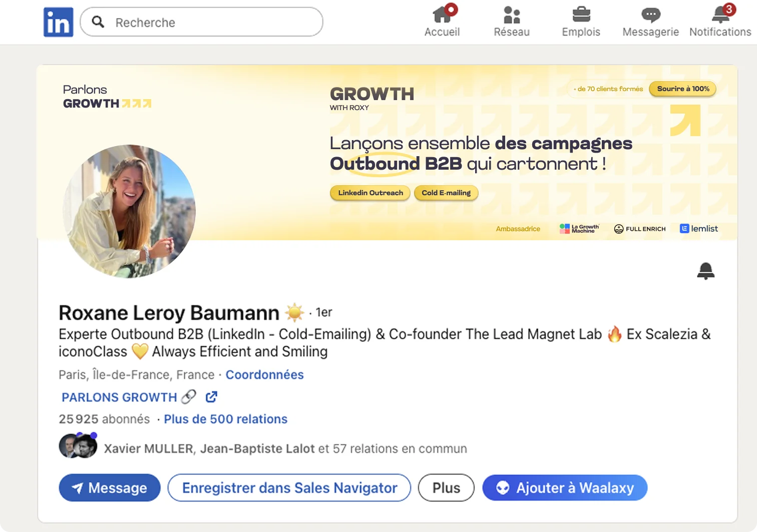This screenshot has height=532, width=757.
Task: Click the name Roxane Leroy Baumann
Action: [169, 313]
